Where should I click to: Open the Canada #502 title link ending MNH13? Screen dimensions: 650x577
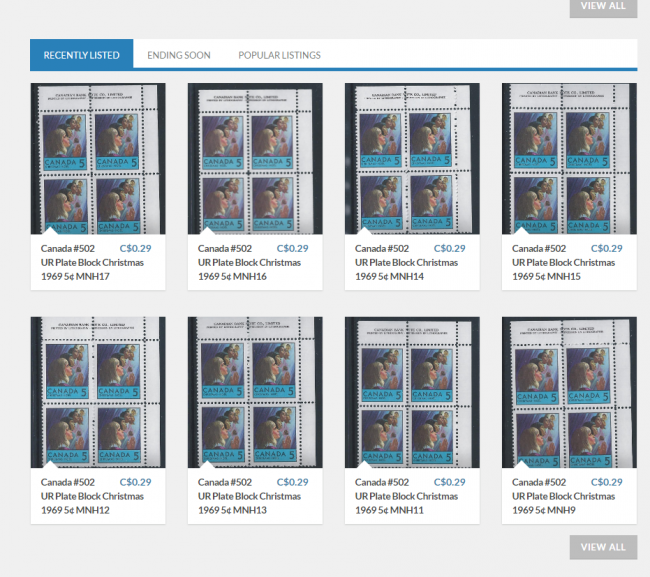(x=249, y=496)
